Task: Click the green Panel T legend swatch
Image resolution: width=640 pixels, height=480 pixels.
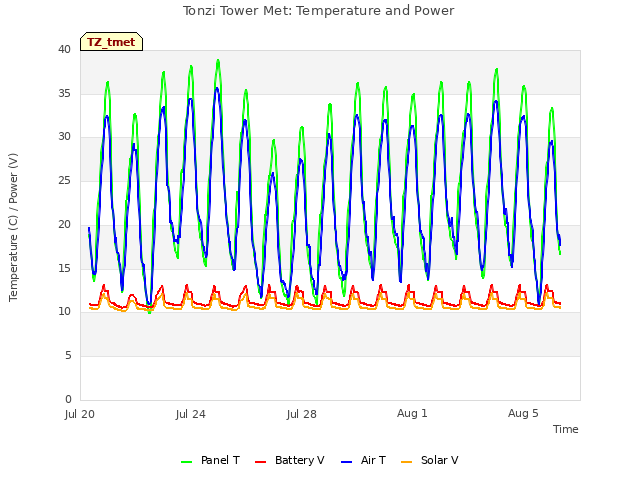Action: [187, 462]
